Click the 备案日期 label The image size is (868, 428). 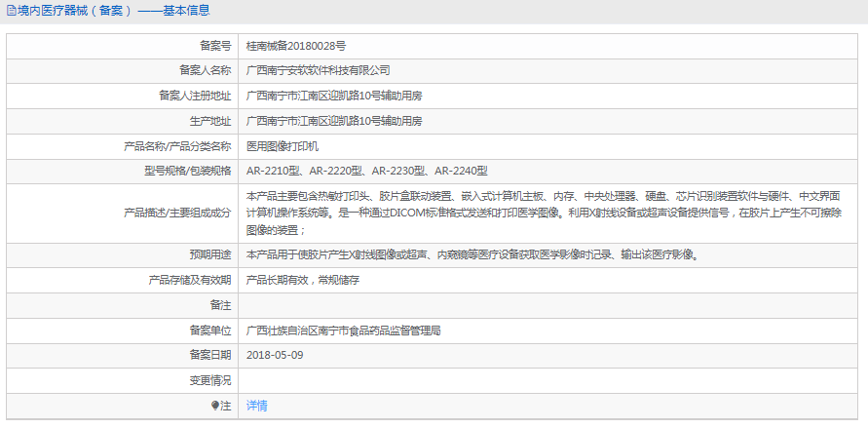210,355
